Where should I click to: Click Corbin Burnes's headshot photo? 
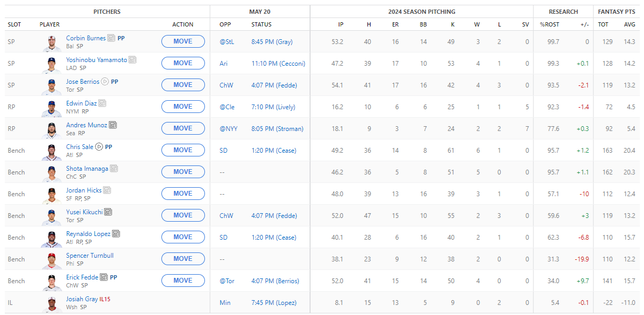point(52,42)
